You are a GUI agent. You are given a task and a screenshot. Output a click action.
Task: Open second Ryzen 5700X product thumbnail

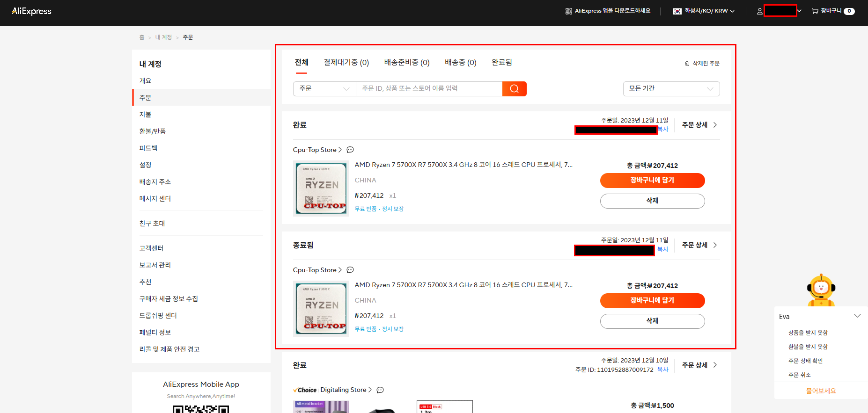(x=321, y=309)
